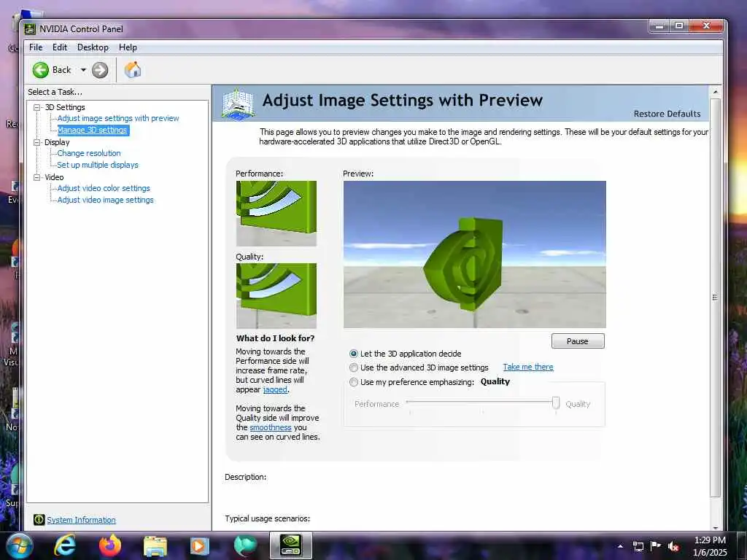Click the jagged help link
Screen dimensions: 747x560
click(275, 389)
